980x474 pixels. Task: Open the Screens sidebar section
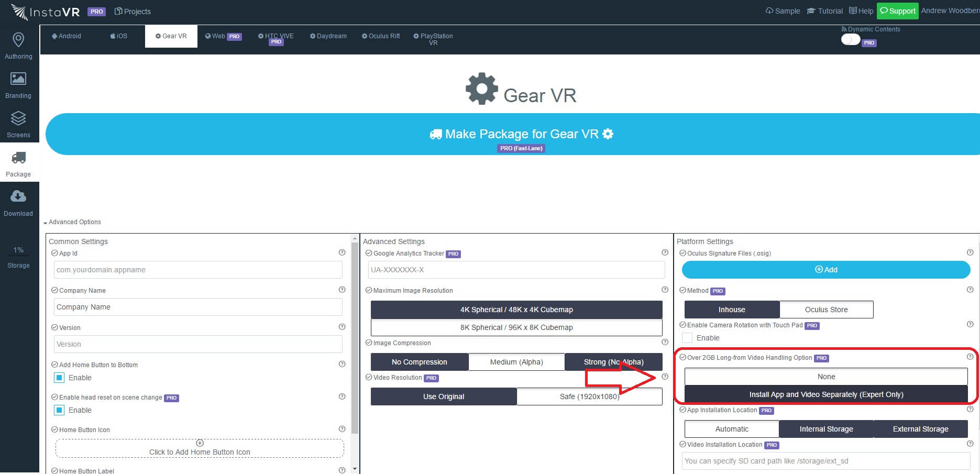point(18,124)
